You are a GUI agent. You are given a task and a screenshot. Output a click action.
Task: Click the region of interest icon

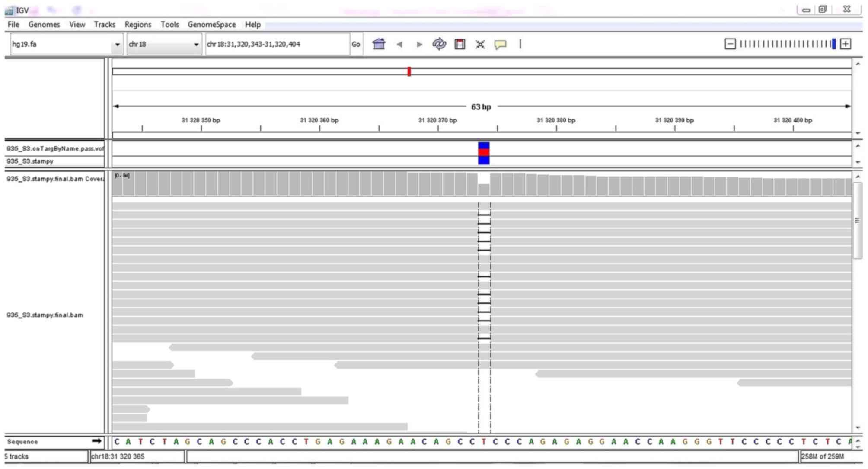460,44
